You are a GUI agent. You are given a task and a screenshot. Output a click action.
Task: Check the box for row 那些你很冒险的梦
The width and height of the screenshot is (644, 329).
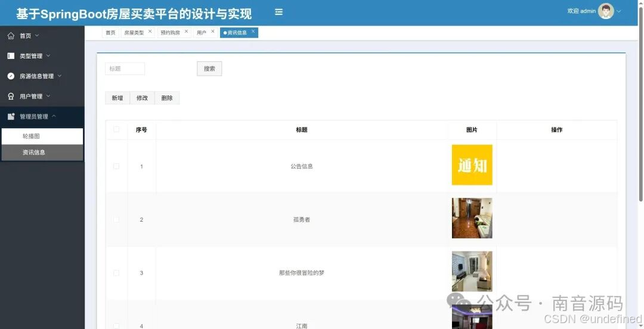(x=116, y=273)
